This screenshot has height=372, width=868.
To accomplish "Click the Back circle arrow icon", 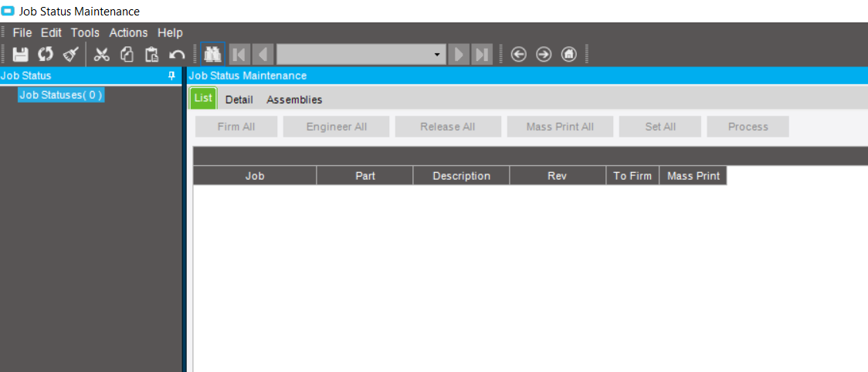I will (518, 54).
